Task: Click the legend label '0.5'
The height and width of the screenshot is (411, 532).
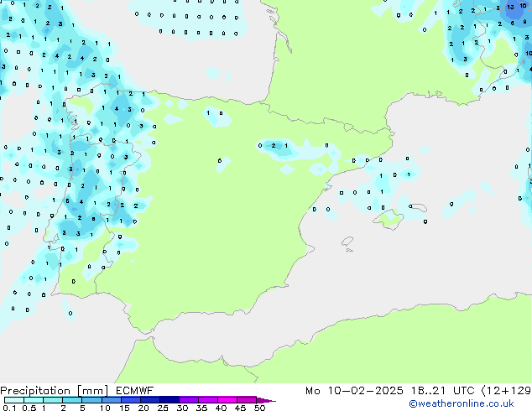Action: [x=29, y=408]
